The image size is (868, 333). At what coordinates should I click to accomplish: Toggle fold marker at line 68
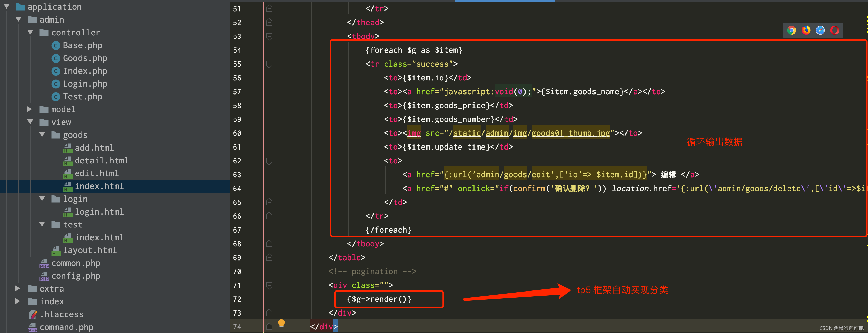point(269,243)
